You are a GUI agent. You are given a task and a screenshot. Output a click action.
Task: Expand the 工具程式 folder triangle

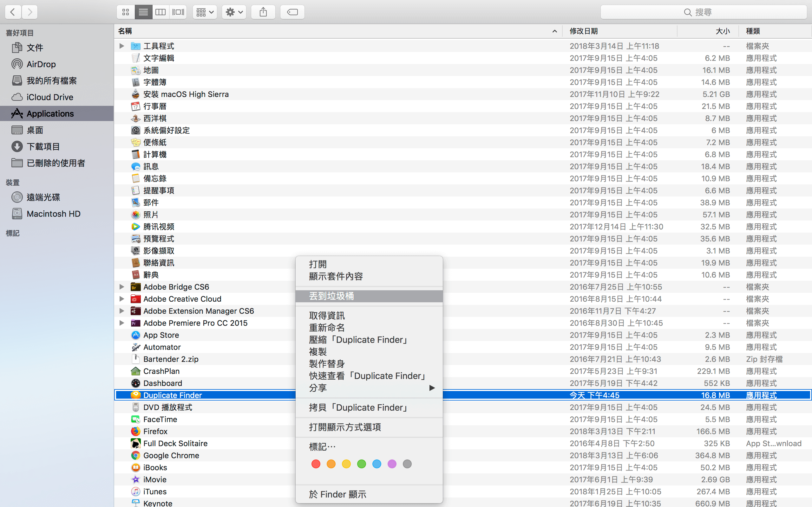click(122, 46)
